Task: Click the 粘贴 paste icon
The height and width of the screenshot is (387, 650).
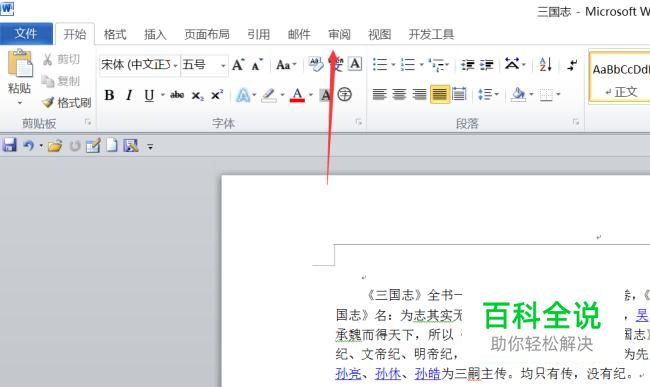Action: 19,63
